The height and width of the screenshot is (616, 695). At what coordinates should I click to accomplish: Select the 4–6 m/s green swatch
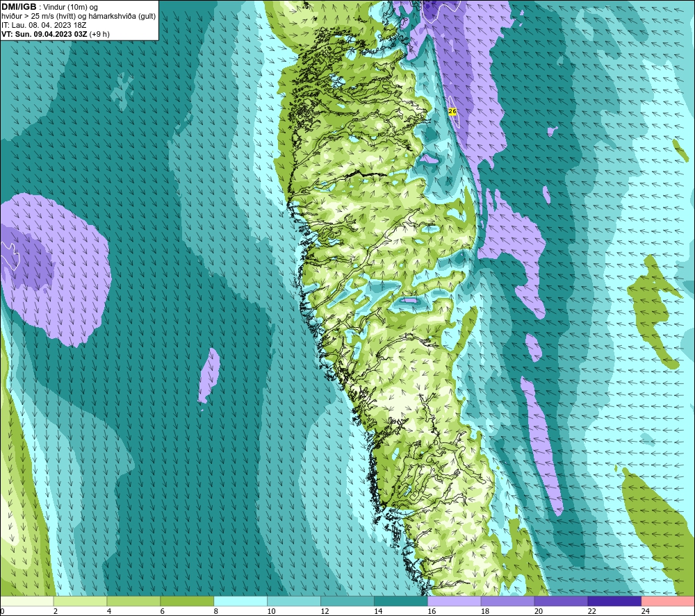(x=133, y=601)
